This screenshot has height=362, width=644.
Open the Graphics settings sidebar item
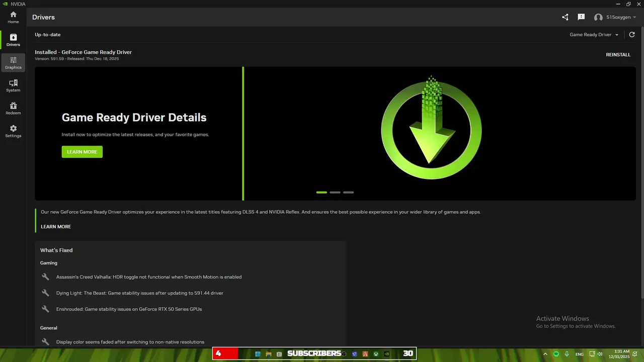coord(13,63)
